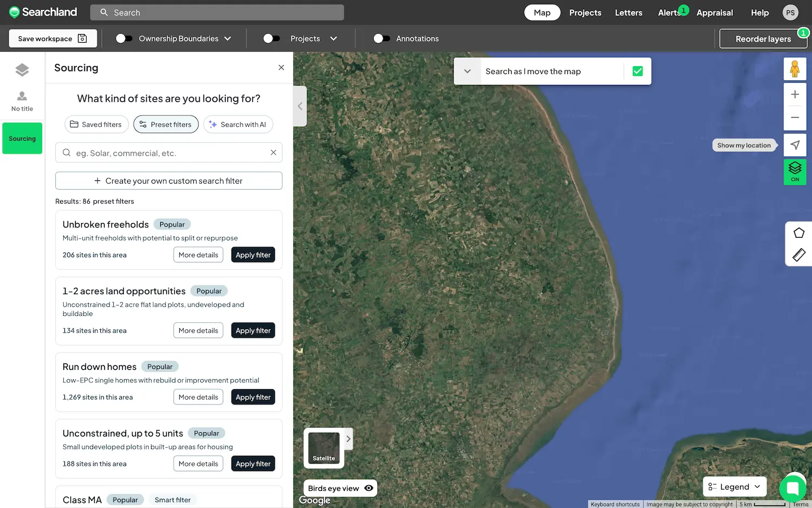Image resolution: width=812 pixels, height=508 pixels.
Task: Zoom in on the map
Action: coord(795,94)
